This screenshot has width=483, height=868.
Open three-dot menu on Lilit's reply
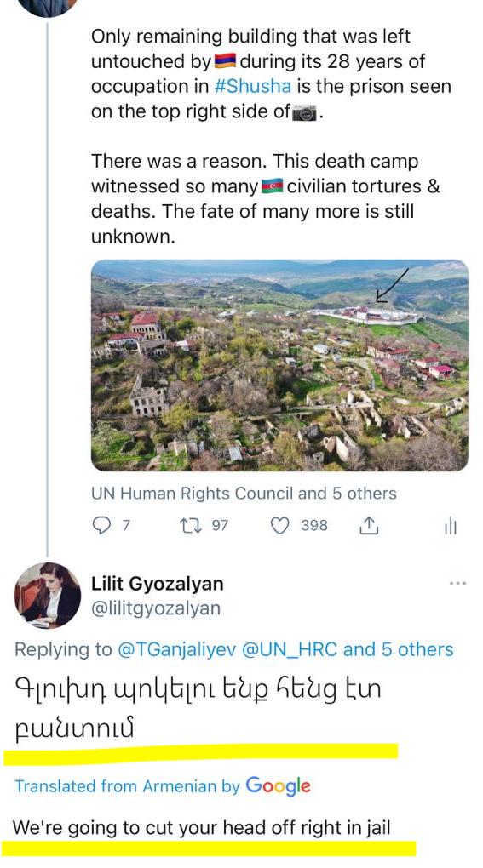pos(458,584)
